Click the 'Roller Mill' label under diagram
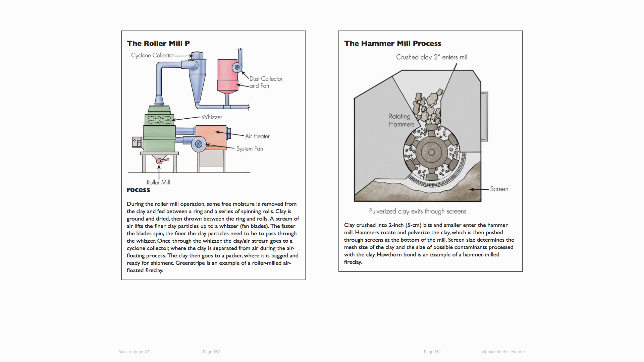This screenshot has height=362, width=644. [158, 182]
